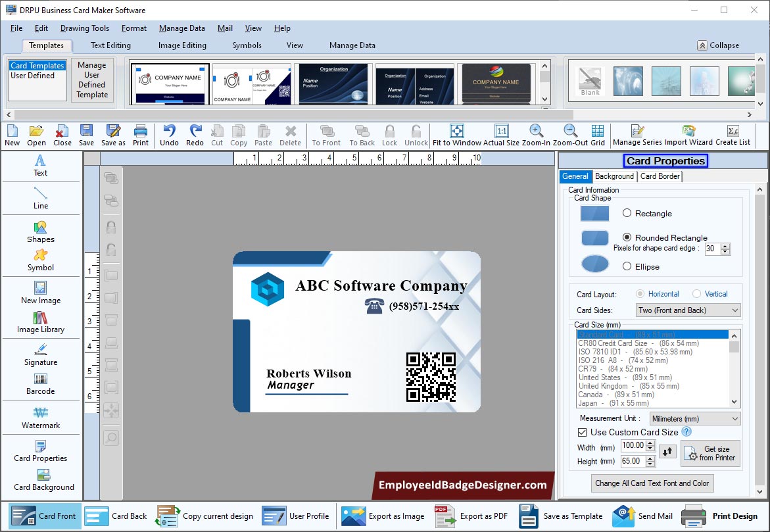Select the Text tool

click(x=40, y=166)
